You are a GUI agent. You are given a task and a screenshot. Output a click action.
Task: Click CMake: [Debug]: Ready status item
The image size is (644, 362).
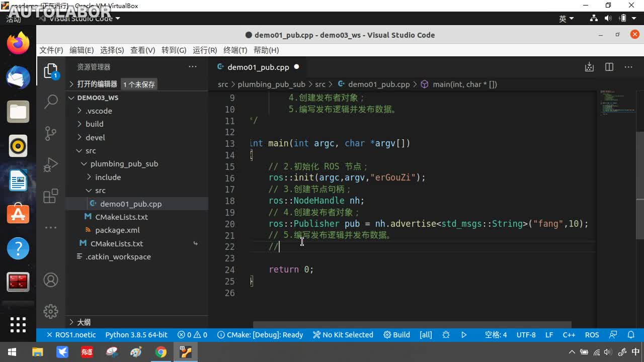pyautogui.click(x=260, y=335)
